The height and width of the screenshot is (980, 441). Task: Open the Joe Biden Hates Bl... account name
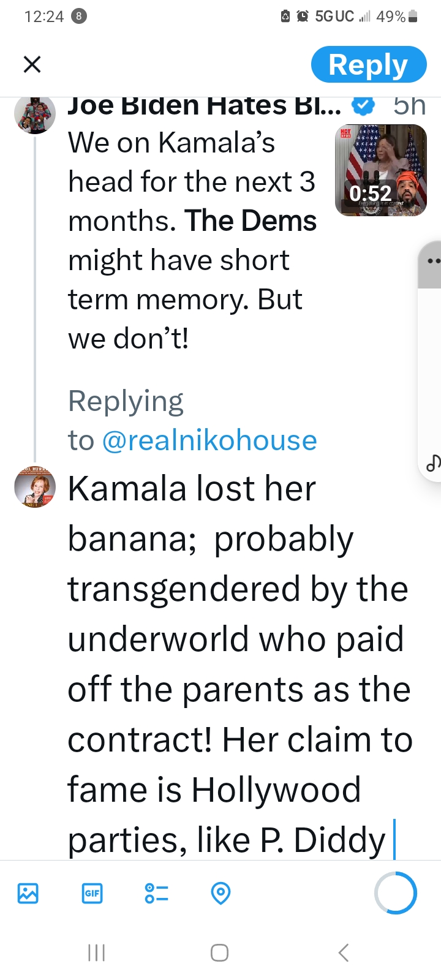tap(205, 106)
